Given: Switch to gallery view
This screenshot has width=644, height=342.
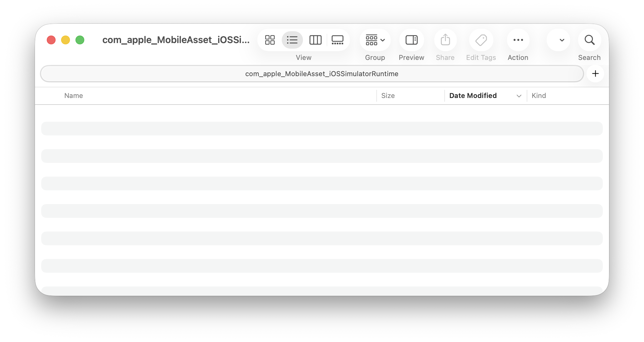Looking at the screenshot, I should [337, 40].
